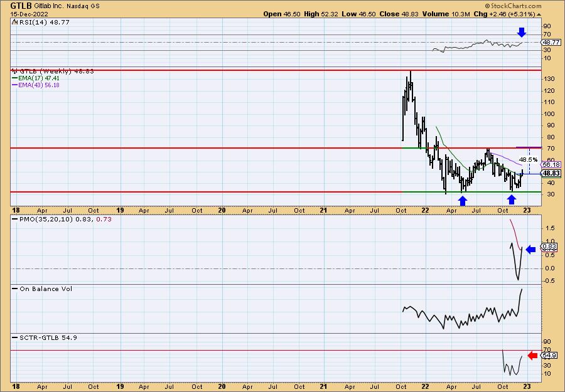
Task: Click the up-triangle icon beside the Chg value
Action: pos(539,14)
